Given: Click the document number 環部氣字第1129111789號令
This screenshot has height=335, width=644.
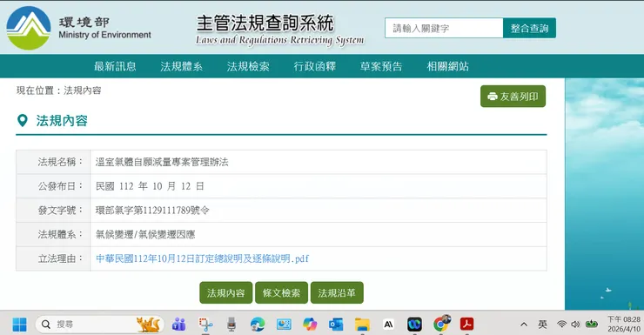Looking at the screenshot, I should pos(152,211).
